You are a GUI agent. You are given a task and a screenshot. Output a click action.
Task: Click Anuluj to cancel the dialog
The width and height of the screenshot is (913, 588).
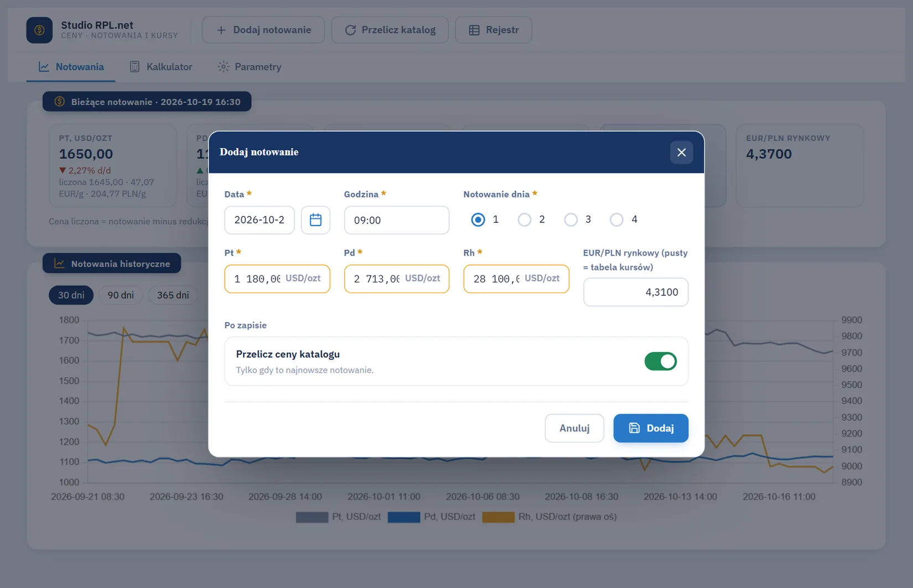coord(574,428)
